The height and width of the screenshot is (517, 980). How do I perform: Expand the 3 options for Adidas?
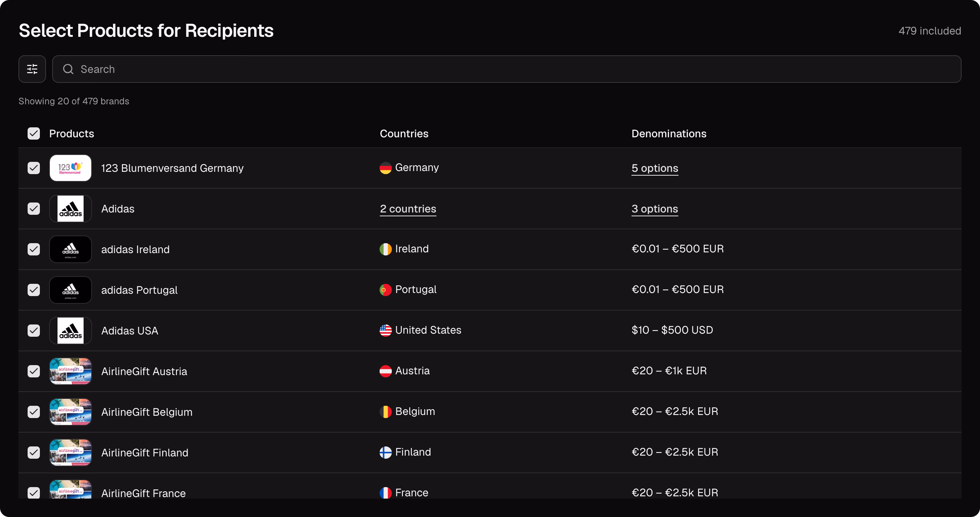coord(655,209)
